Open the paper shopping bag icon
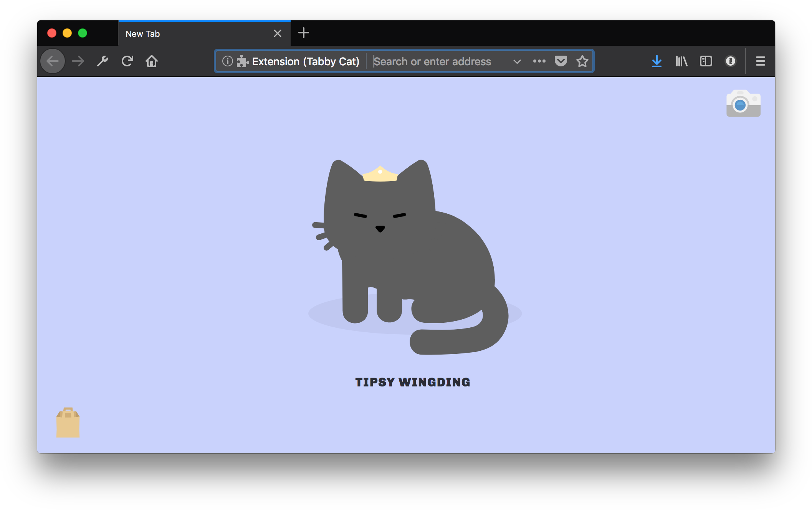The height and width of the screenshot is (510, 812). coord(68,422)
